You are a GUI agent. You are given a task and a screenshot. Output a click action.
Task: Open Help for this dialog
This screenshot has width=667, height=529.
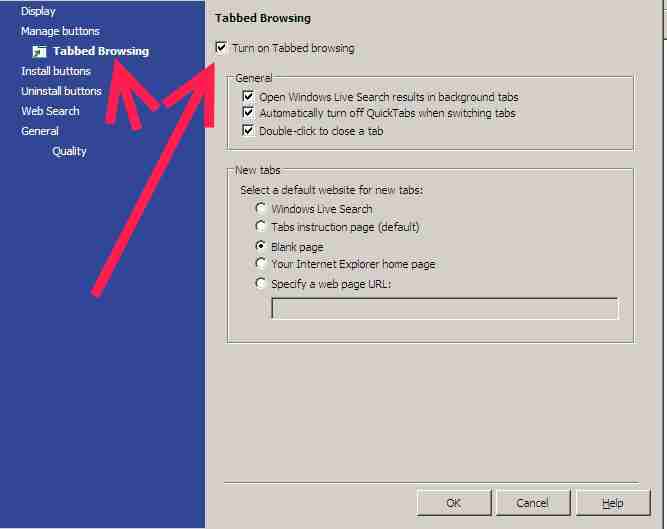tap(613, 503)
